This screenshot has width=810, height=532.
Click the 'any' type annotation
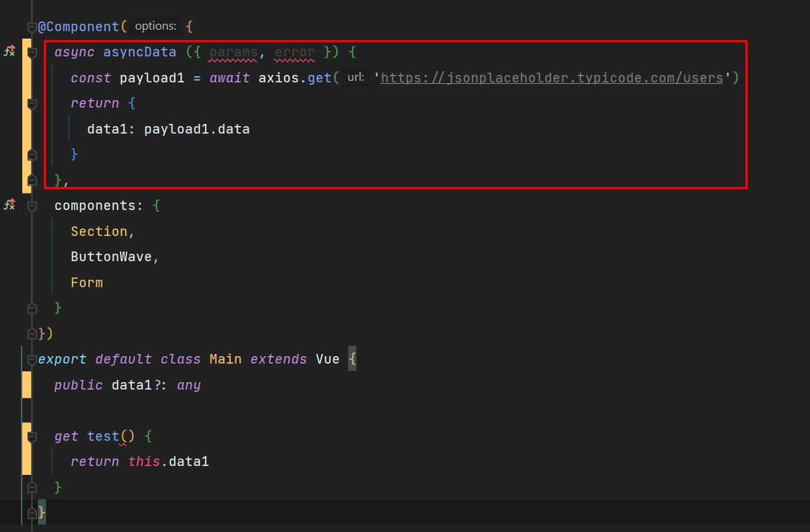coord(189,385)
